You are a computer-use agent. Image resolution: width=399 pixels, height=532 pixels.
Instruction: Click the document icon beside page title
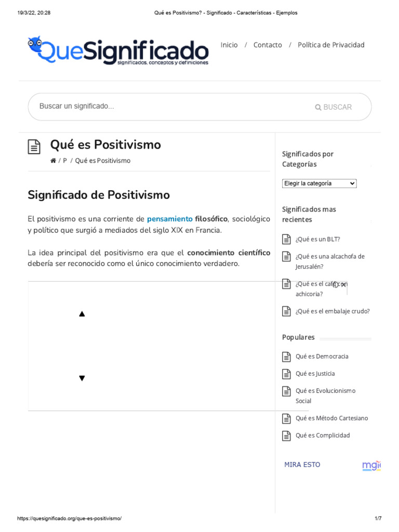point(34,147)
